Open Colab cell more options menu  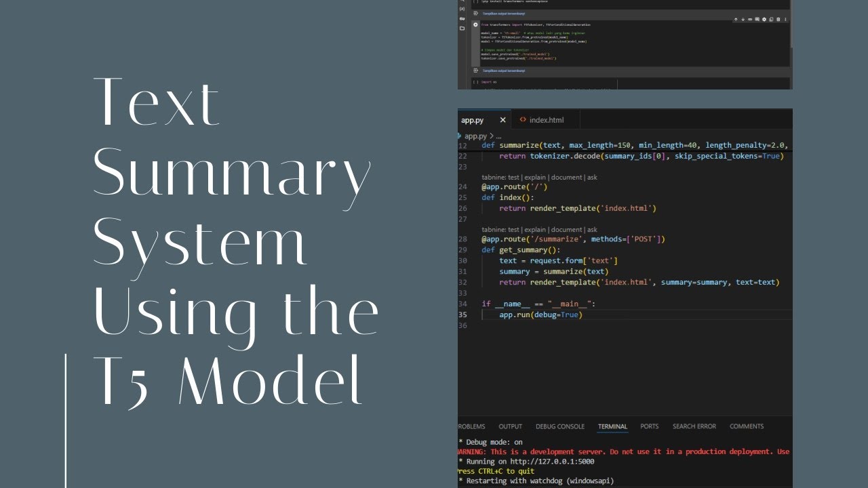(785, 20)
